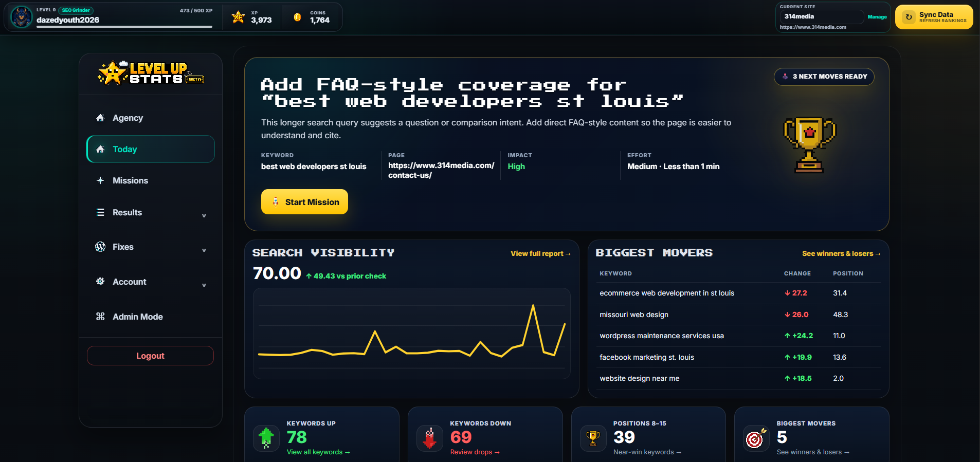Click the SEO Grinder badge

click(76, 10)
